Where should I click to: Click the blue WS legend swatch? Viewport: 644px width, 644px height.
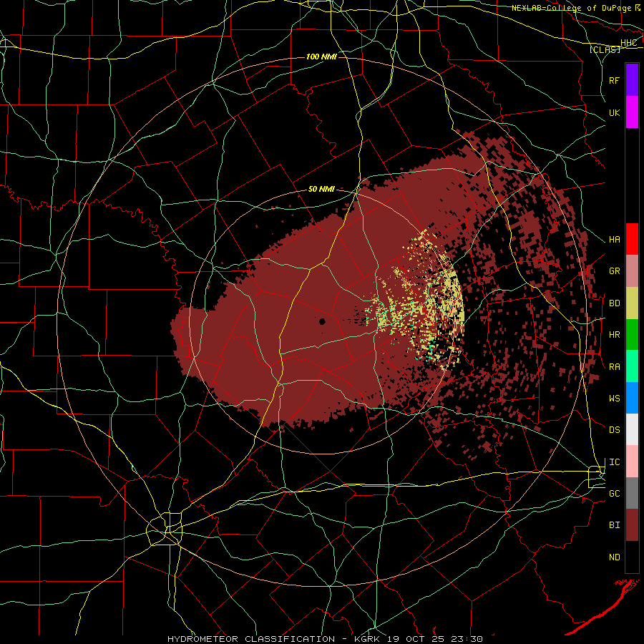pos(632,398)
